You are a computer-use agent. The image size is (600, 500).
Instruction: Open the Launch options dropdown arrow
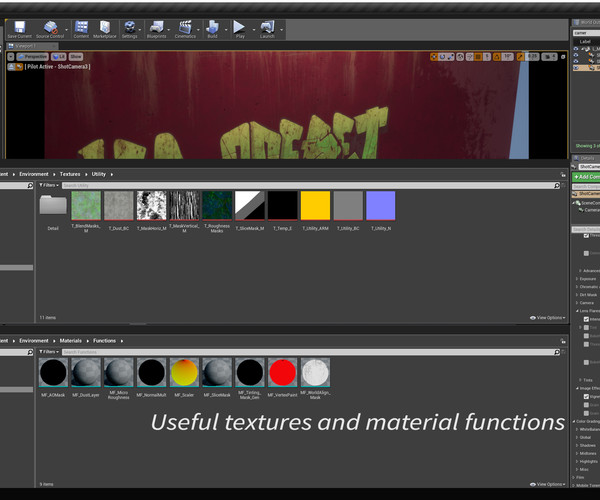282,30
